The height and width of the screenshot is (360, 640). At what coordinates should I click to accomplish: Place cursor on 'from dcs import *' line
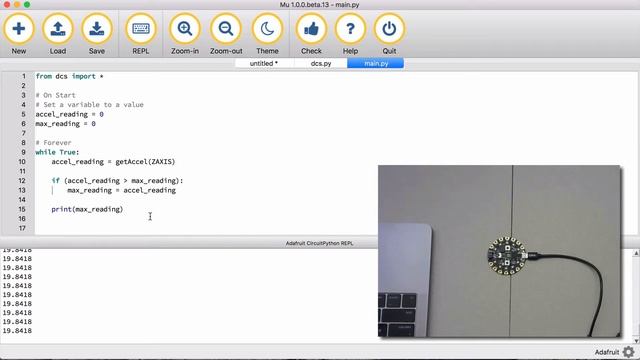pos(69,76)
